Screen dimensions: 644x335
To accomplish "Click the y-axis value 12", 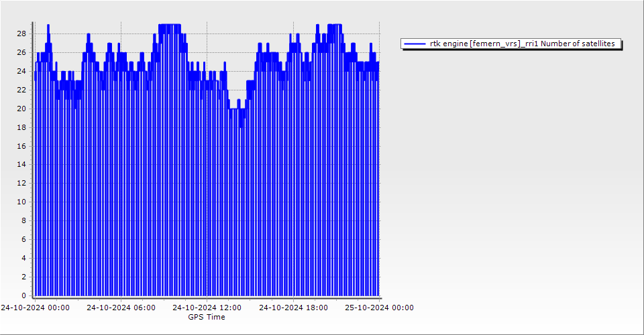I will click(x=21, y=183).
